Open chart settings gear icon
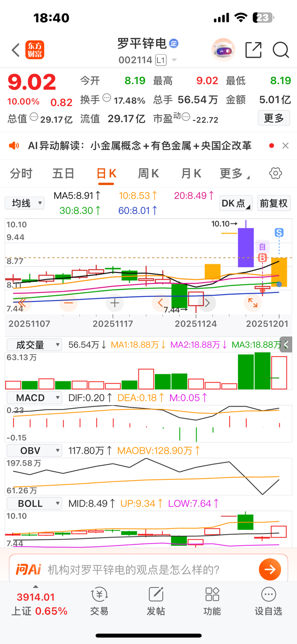Screen dimensions: 297x644 (x=276, y=173)
